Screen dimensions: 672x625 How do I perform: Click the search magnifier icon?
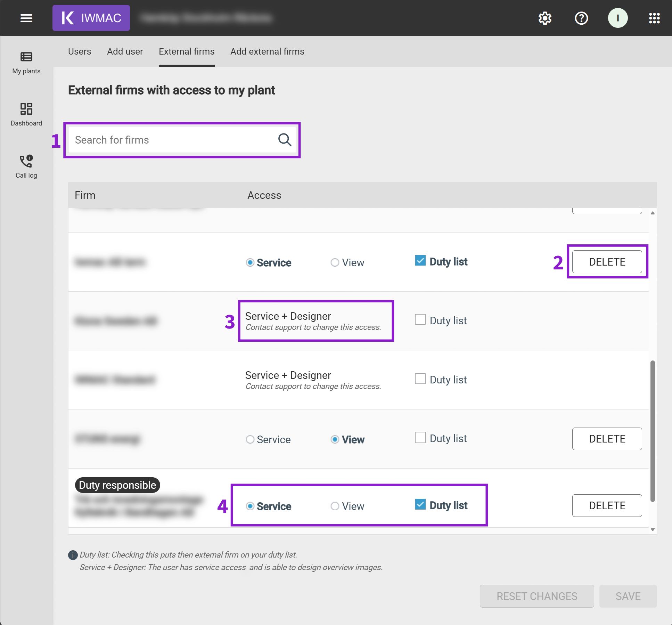(x=285, y=140)
